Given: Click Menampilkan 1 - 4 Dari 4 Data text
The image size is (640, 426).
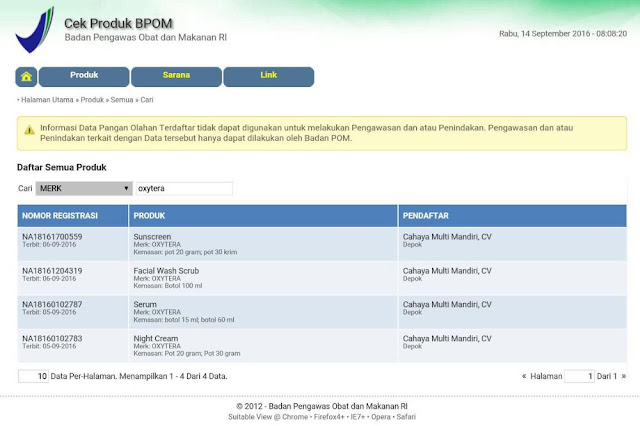Looking at the screenshot, I should (x=173, y=376).
